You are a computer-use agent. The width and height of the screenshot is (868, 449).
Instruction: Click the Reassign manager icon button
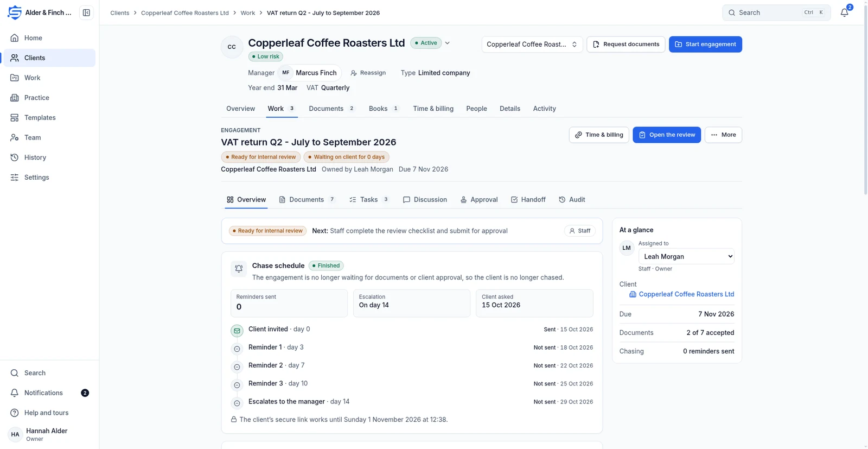(x=368, y=73)
